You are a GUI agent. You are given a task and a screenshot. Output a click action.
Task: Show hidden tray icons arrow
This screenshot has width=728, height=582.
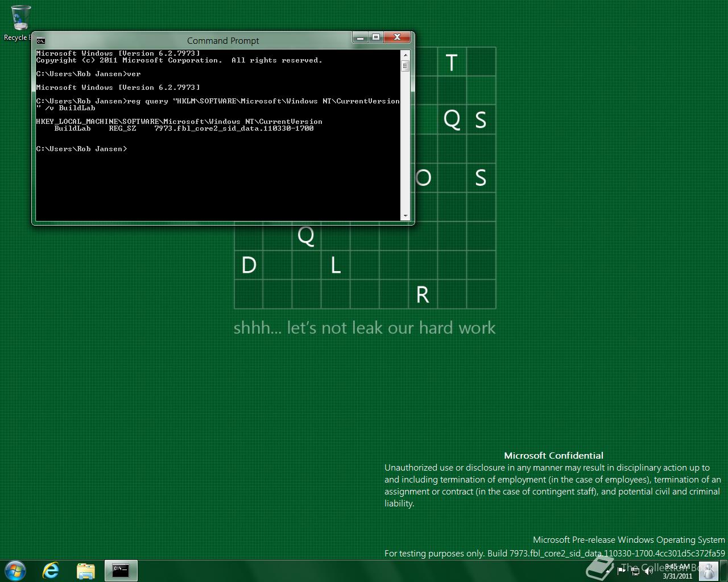608,571
